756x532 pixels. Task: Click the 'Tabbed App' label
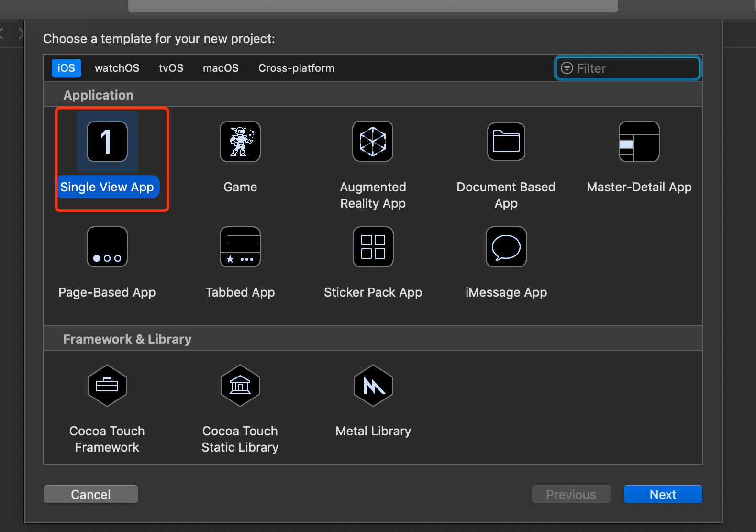click(240, 292)
